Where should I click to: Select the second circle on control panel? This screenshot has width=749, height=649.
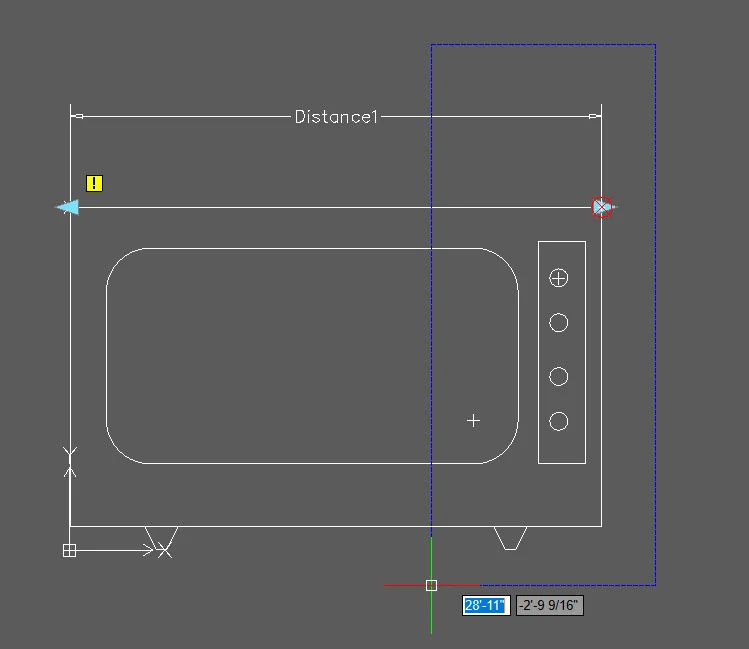coord(559,322)
